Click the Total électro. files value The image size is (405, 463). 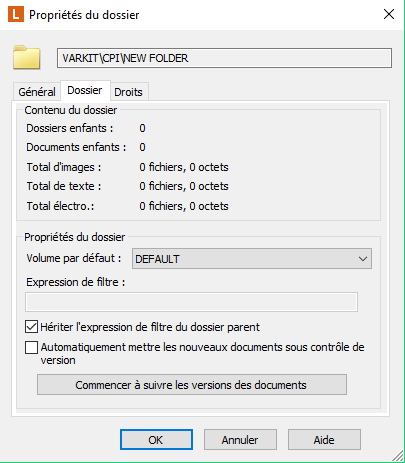[x=184, y=206]
